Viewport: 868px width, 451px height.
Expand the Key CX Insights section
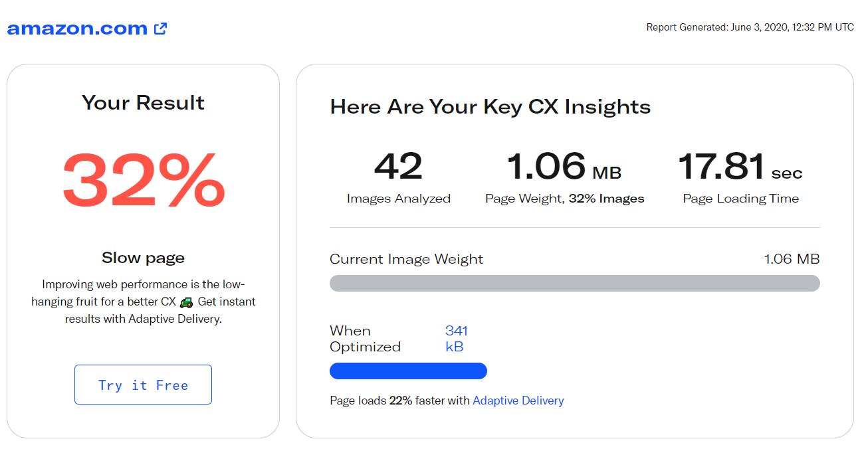(x=490, y=106)
